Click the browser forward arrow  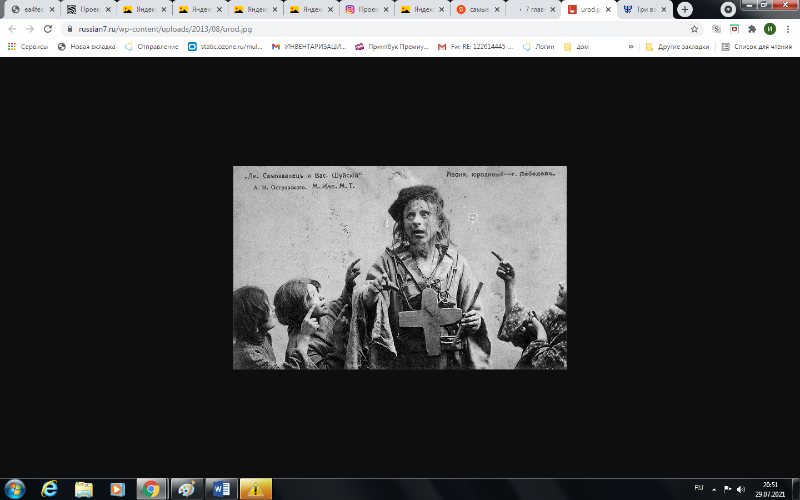tap(30, 29)
